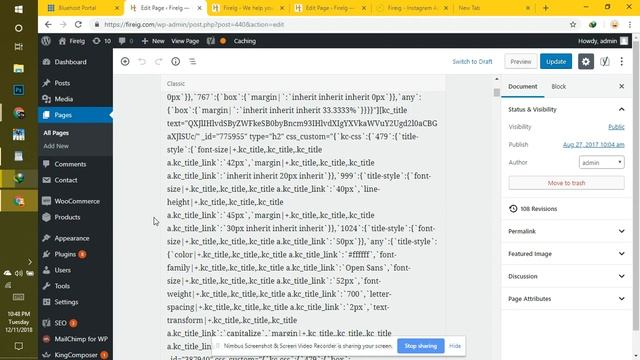The height and width of the screenshot is (360, 640).
Task: Open the KingComposer menu item
Action: coord(76,355)
